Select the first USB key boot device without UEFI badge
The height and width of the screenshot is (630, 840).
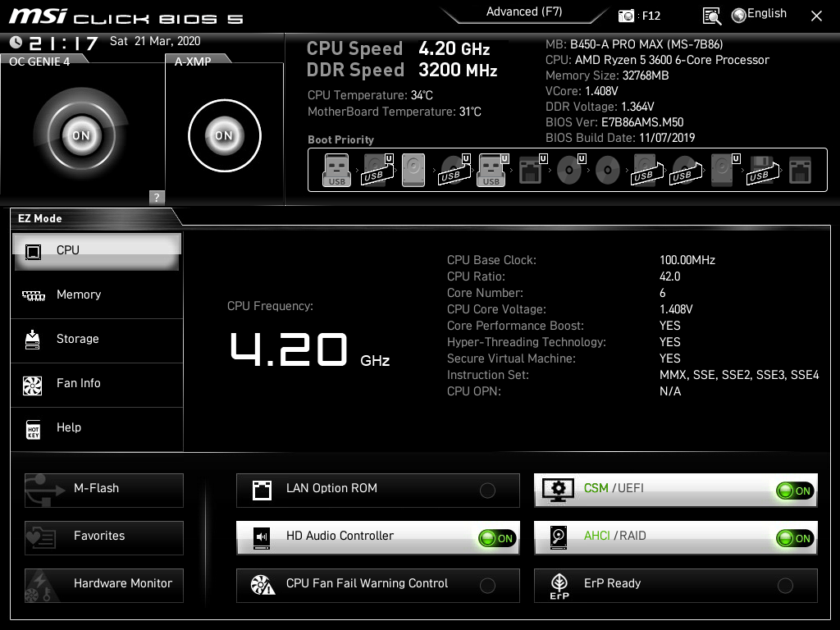[x=336, y=171]
